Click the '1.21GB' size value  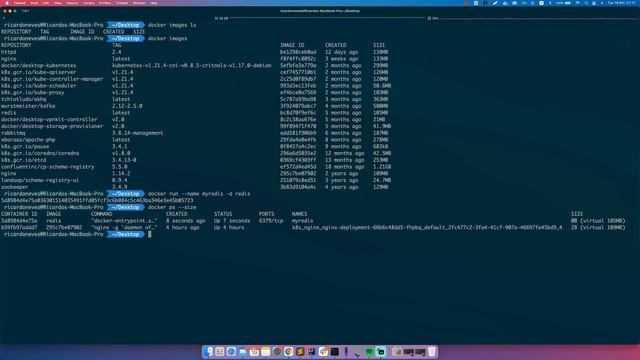click(382, 167)
